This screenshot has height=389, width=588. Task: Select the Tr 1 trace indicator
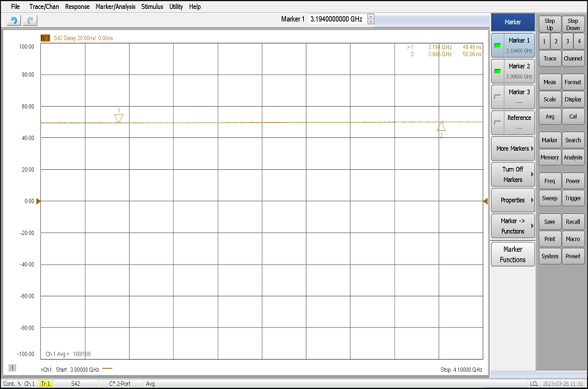[45, 384]
